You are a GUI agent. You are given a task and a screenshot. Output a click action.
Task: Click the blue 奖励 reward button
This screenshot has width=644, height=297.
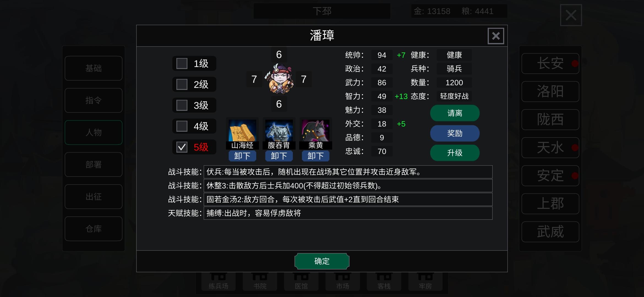pos(455,133)
